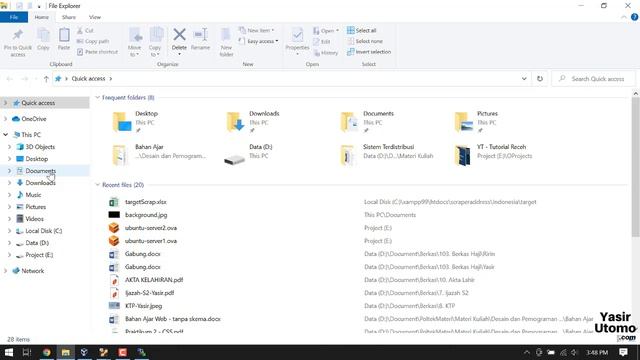This screenshot has width=640, height=360.
Task: Select Music in navigation pane
Action: pos(33,195)
